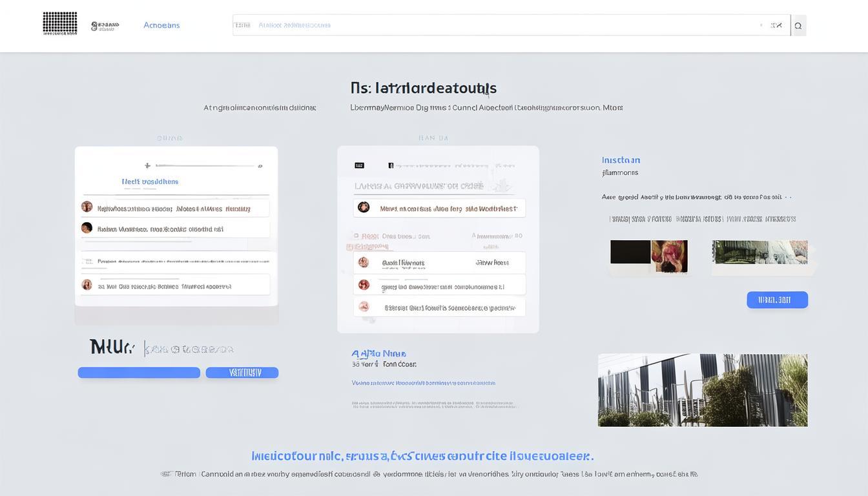
Task: Select dark-haired avatar row in left card
Action: (x=176, y=229)
